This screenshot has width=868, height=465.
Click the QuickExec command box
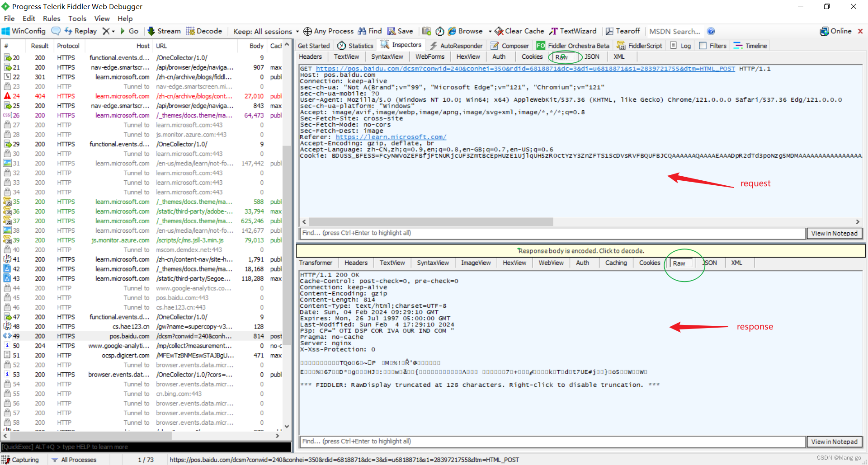(x=146, y=447)
